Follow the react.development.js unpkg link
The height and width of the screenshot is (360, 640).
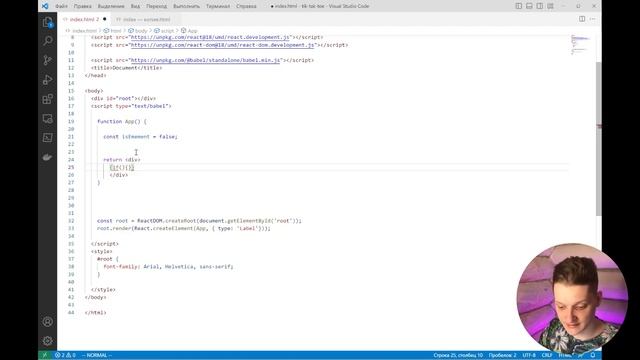[x=210, y=37]
